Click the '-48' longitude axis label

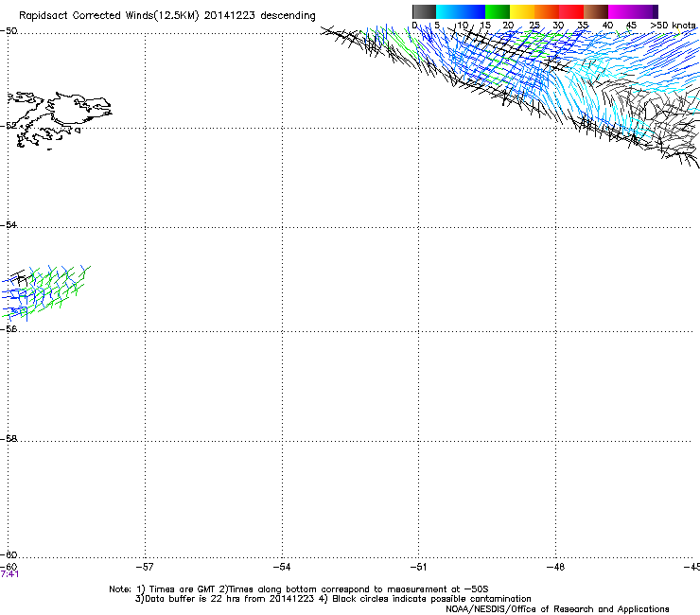[x=555, y=567]
